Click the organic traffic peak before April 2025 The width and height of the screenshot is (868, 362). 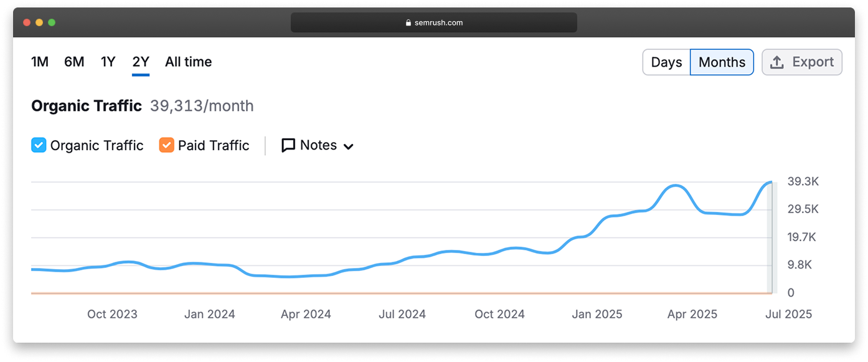pyautogui.click(x=675, y=186)
